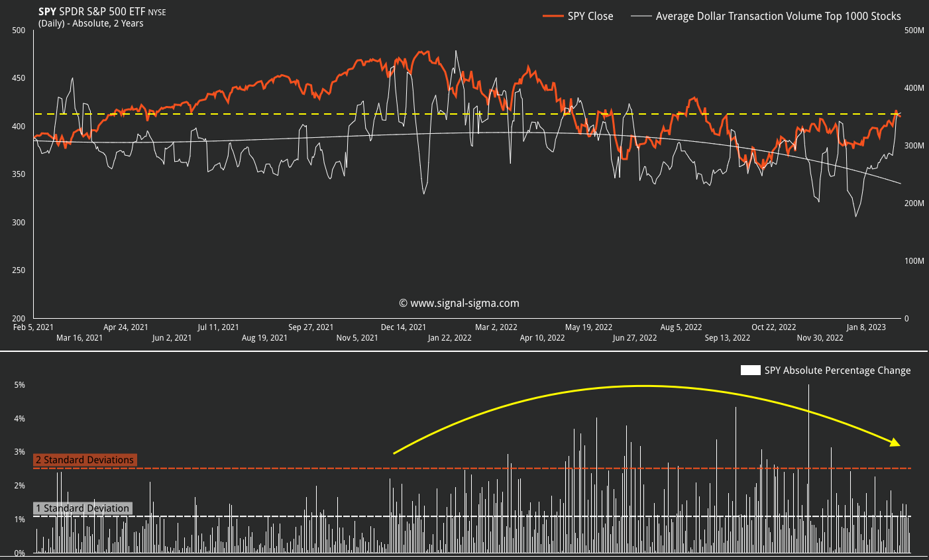Click the 'Sep 13, 2022' date label
929x560 pixels.
click(728, 338)
